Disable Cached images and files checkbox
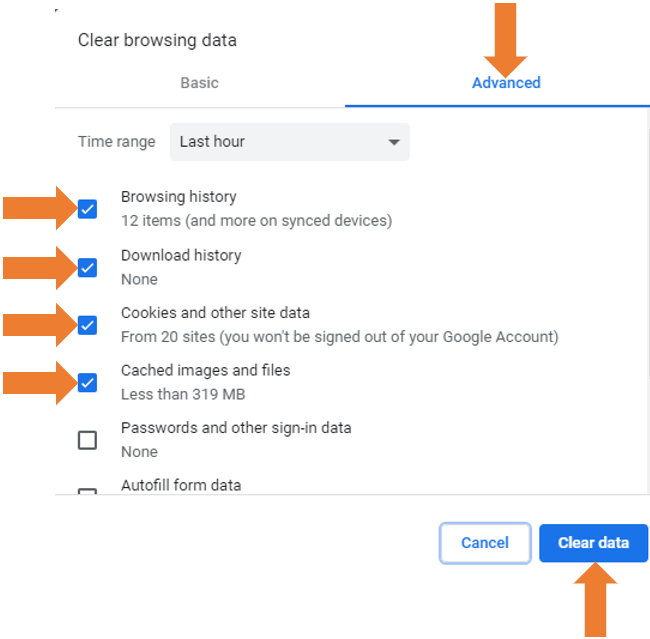Screen dimensions: 650x639 (88, 383)
